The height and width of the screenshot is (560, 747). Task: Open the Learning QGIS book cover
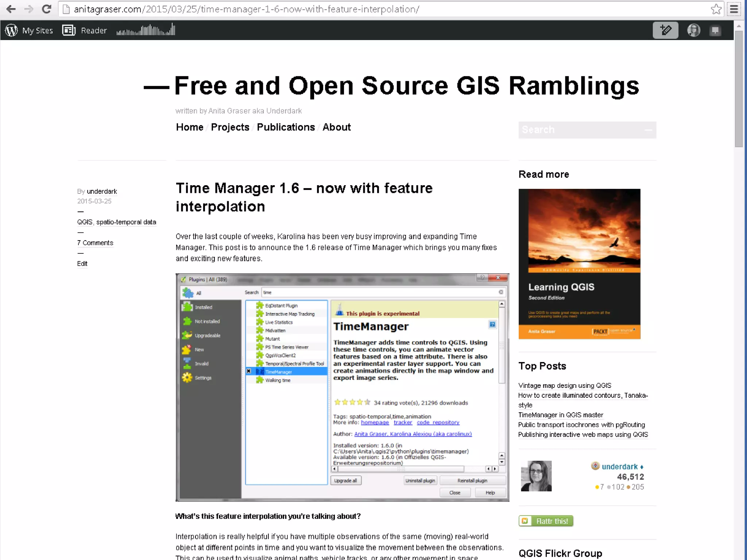pyautogui.click(x=579, y=264)
